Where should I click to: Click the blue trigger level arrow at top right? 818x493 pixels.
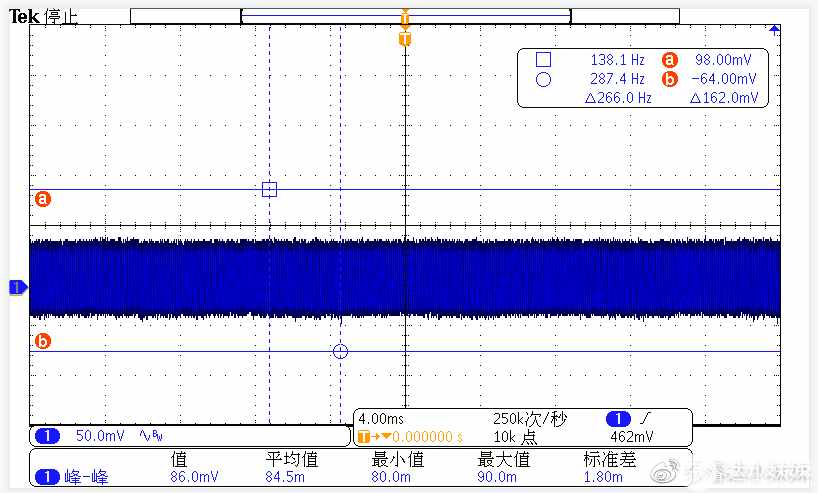774,30
